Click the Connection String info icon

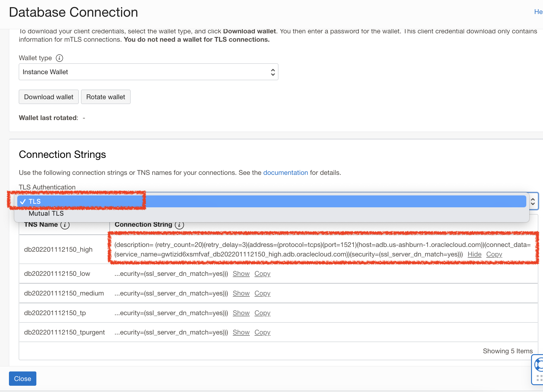pos(179,225)
